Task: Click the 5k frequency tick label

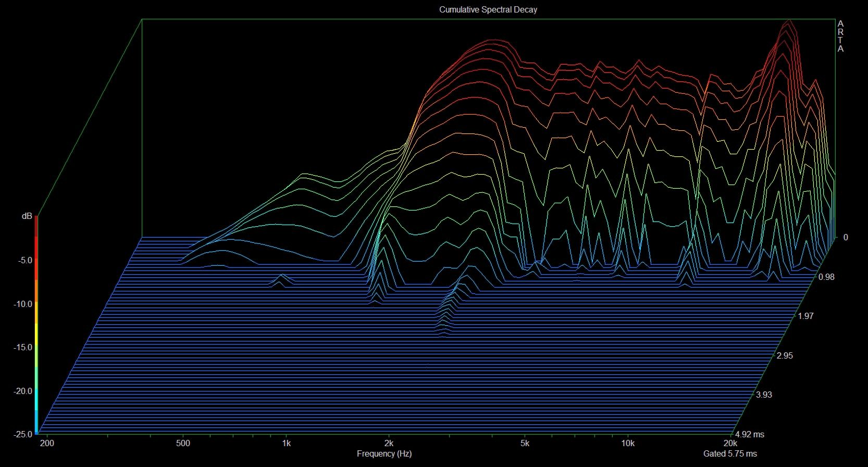Action: click(x=525, y=443)
